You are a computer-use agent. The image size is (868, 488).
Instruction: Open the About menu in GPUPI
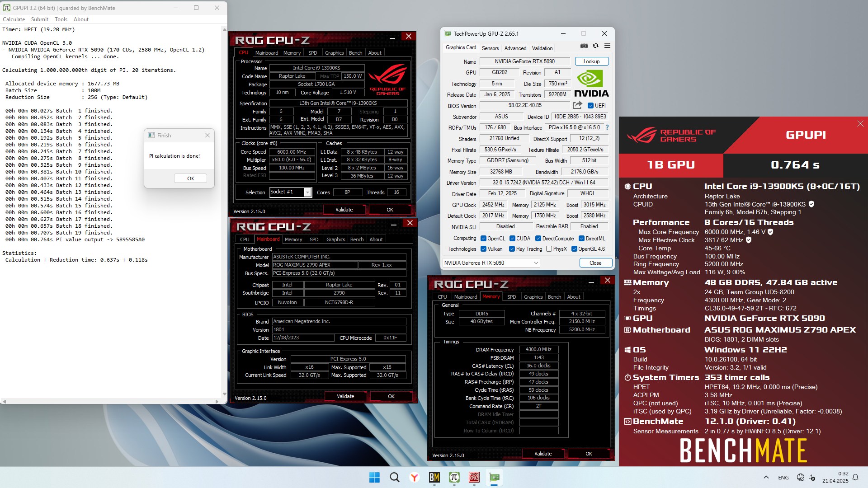(81, 19)
